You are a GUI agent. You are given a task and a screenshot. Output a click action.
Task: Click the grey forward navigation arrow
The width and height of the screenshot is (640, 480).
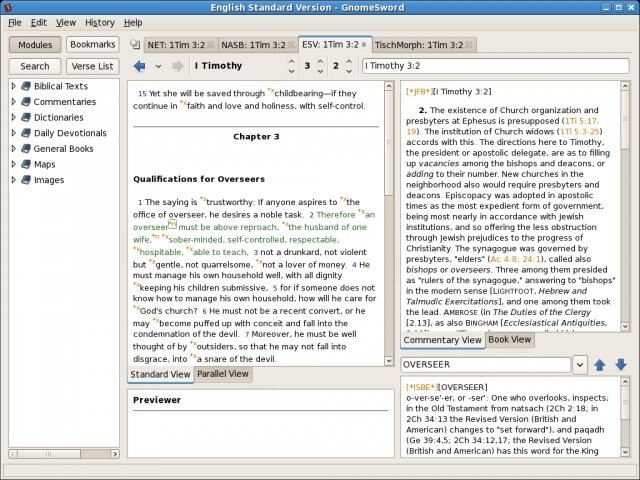pyautogui.click(x=177, y=67)
